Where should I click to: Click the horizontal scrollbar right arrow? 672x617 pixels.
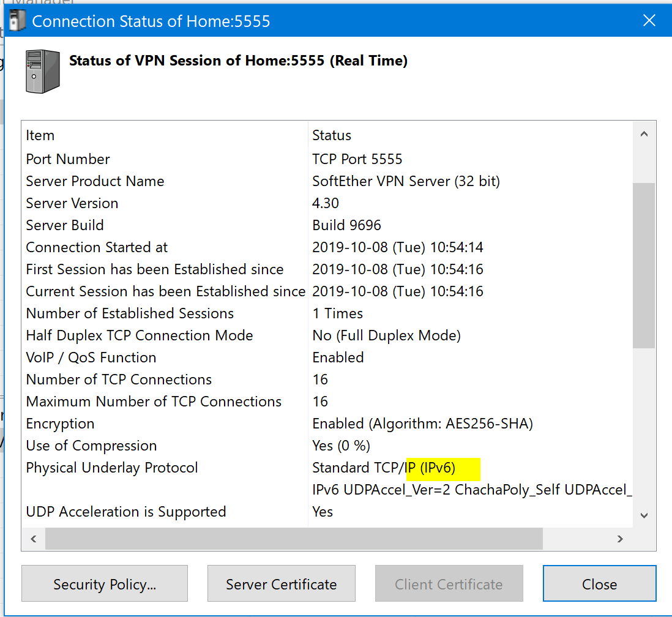(620, 539)
